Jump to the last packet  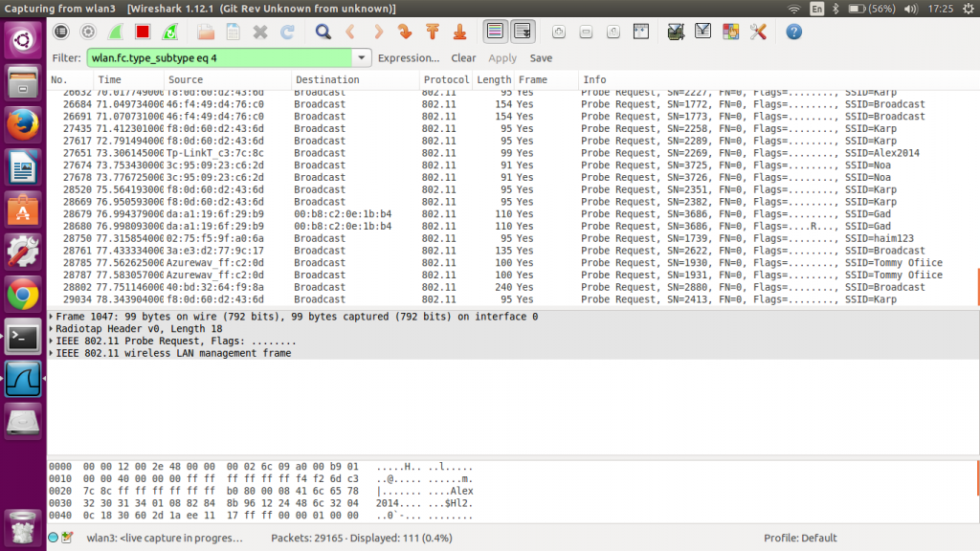coord(460,32)
